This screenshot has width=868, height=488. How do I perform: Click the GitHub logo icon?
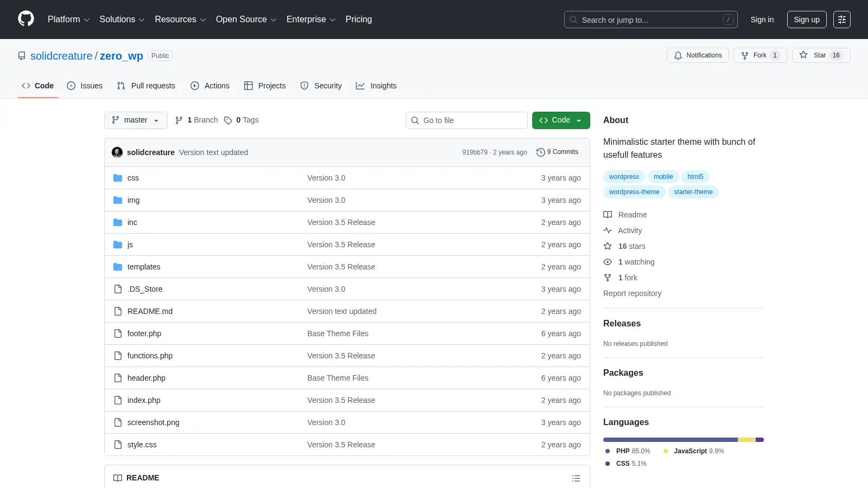[x=26, y=19]
